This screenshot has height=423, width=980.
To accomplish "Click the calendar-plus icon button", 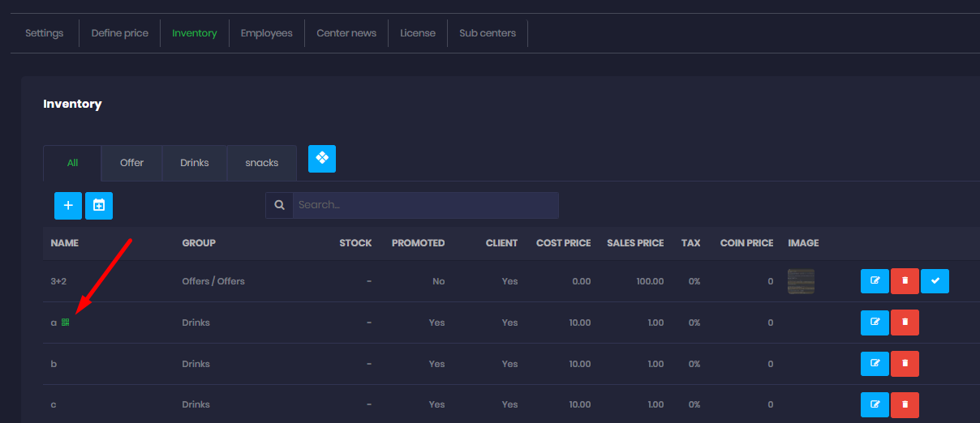I will 99,206.
